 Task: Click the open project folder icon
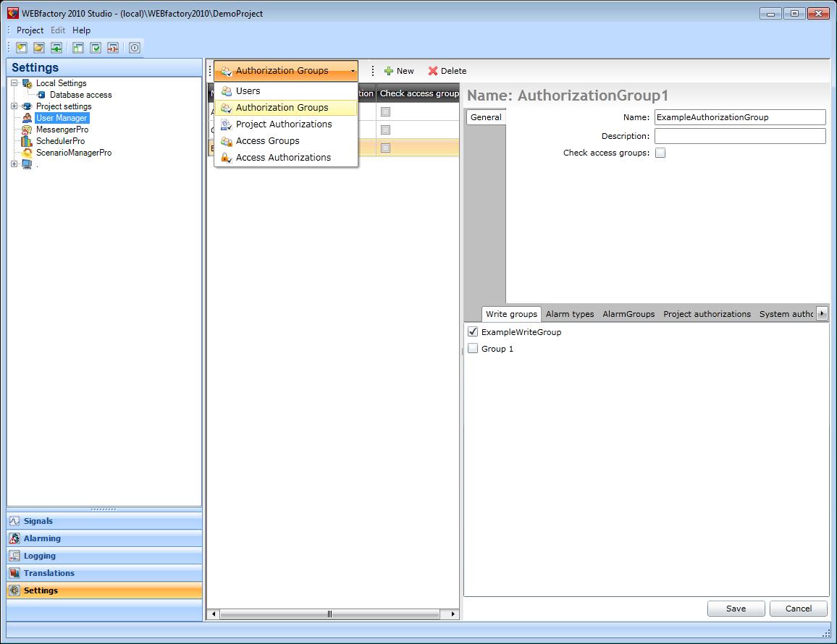(39, 48)
